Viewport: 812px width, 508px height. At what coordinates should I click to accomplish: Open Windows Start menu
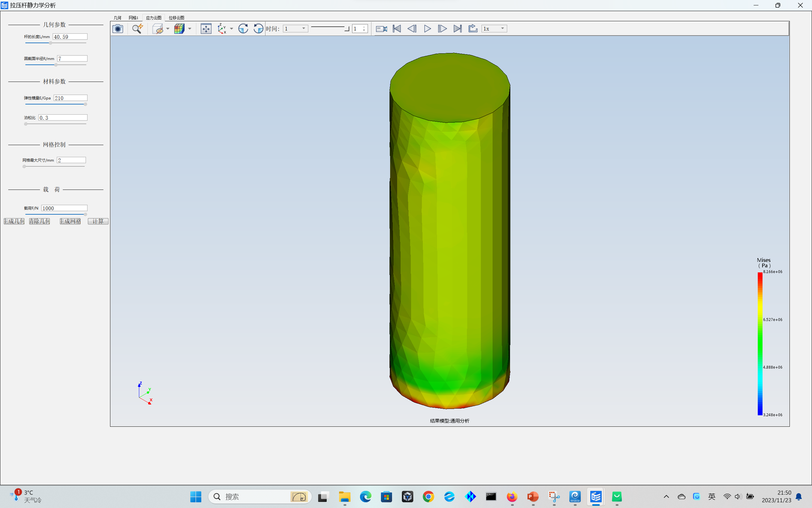tap(196, 497)
